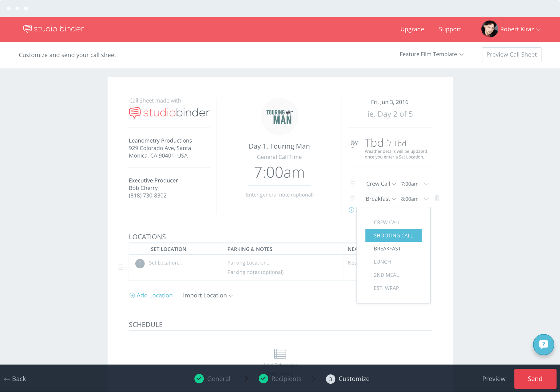Click the PARKING & NOTES column header
560x392 pixels.
pyautogui.click(x=250, y=249)
